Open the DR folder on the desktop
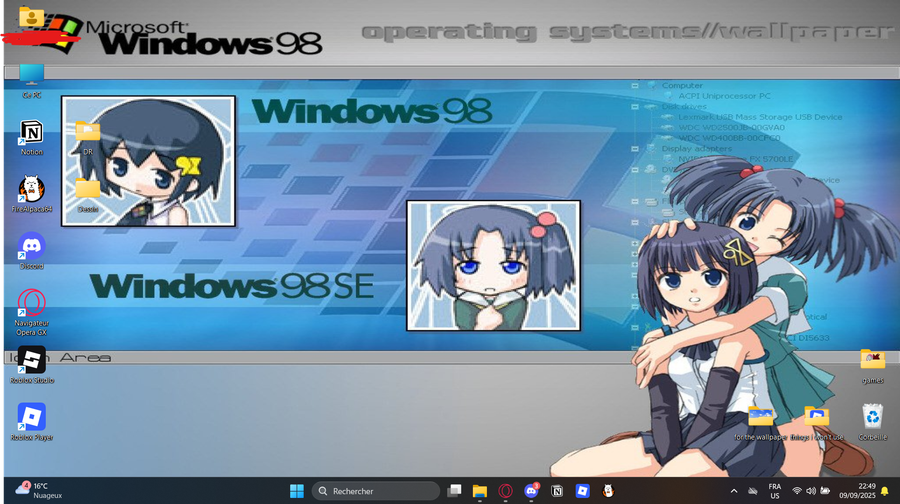900x504 pixels. pyautogui.click(x=88, y=138)
